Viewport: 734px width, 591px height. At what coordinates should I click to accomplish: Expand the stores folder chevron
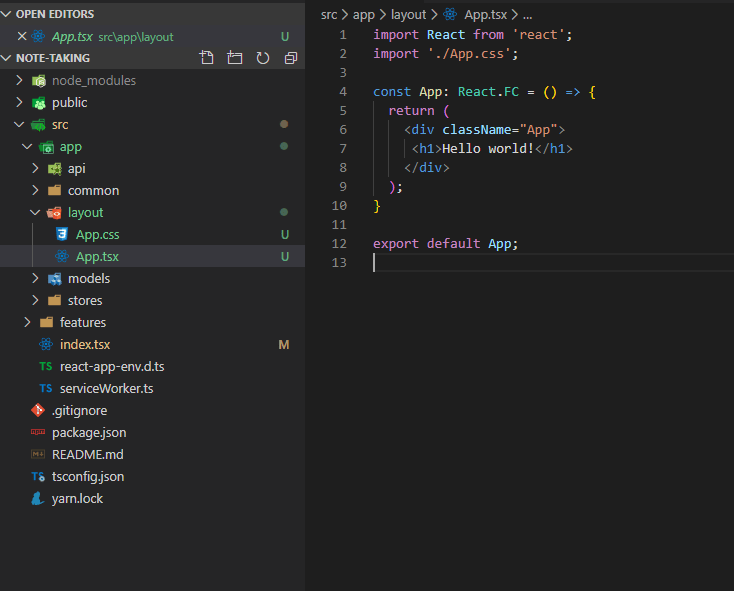point(35,300)
